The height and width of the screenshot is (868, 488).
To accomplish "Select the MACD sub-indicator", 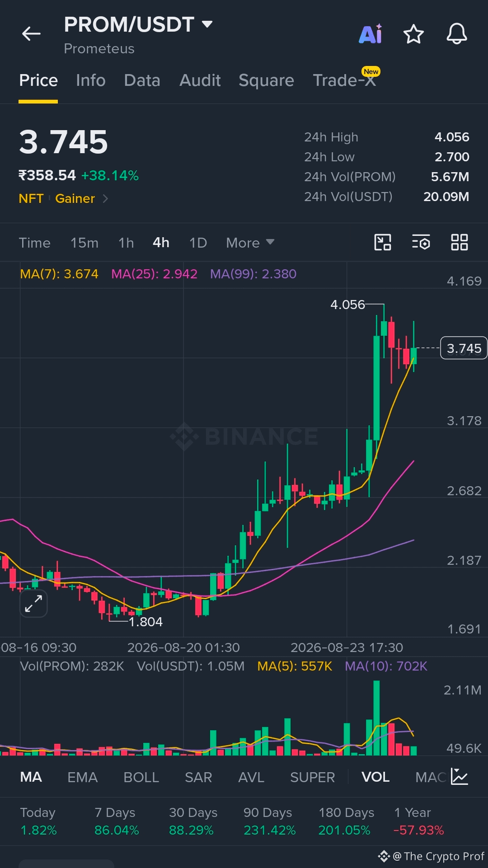I will pos(431,777).
